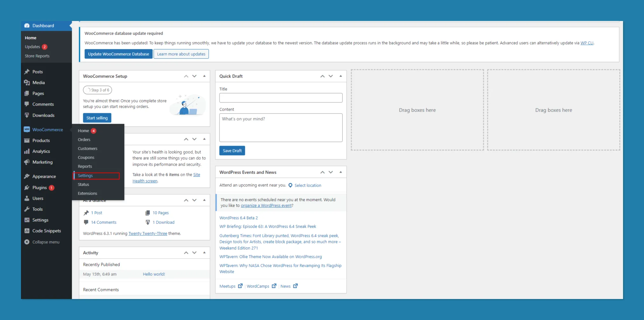Collapse the Quick Draft panel
Image resolution: width=644 pixels, height=320 pixels.
point(341,76)
